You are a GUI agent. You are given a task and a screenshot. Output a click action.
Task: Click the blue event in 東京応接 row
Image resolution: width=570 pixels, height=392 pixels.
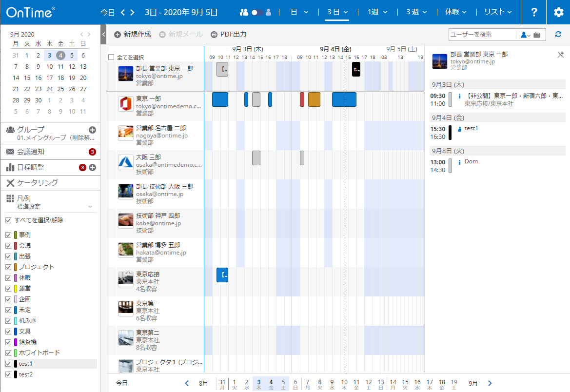click(222, 275)
